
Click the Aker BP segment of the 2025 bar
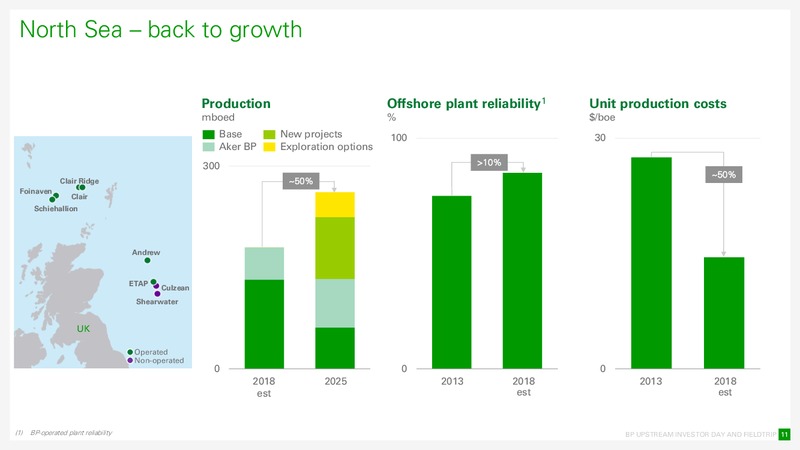point(335,303)
